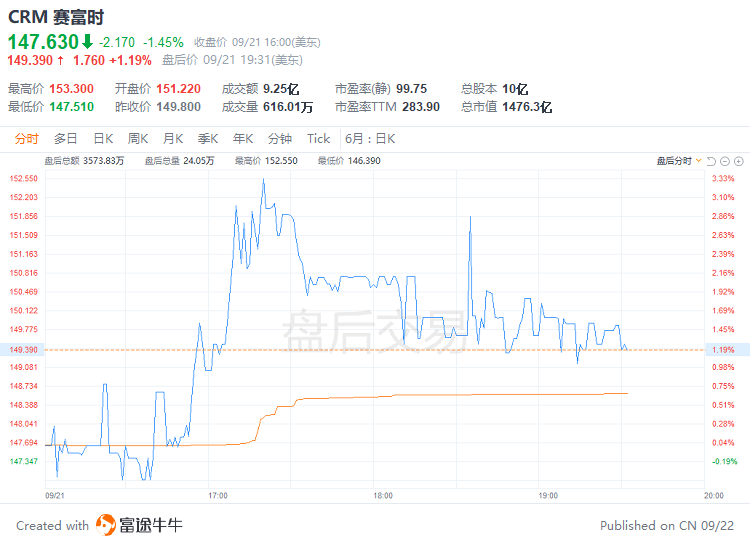Click the 成交量 616.01万 value

click(288, 106)
